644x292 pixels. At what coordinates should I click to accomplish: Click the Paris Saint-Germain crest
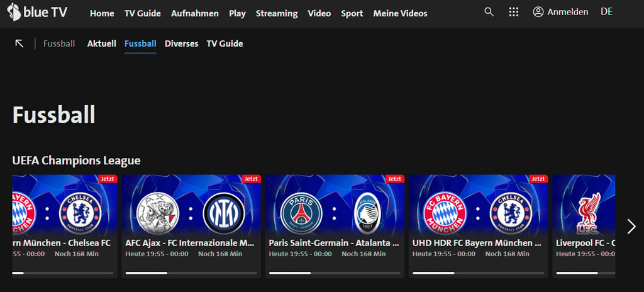click(x=301, y=213)
